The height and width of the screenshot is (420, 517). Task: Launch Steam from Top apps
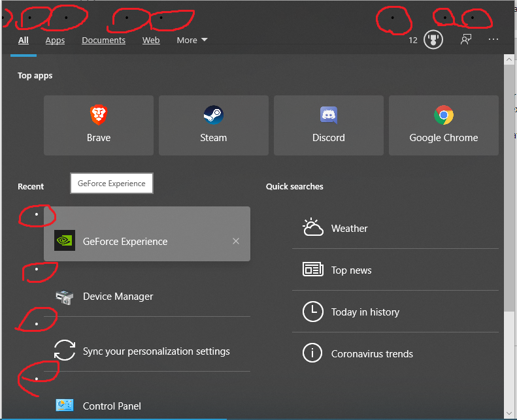tap(214, 125)
